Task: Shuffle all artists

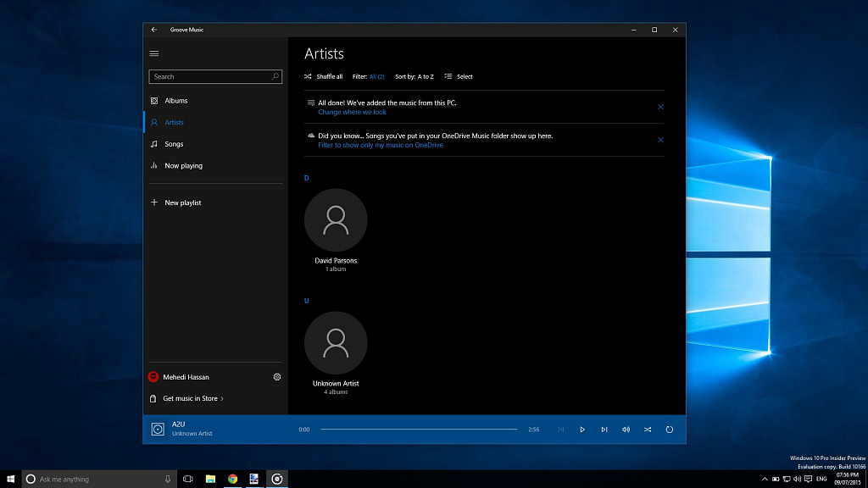Action: click(x=323, y=76)
